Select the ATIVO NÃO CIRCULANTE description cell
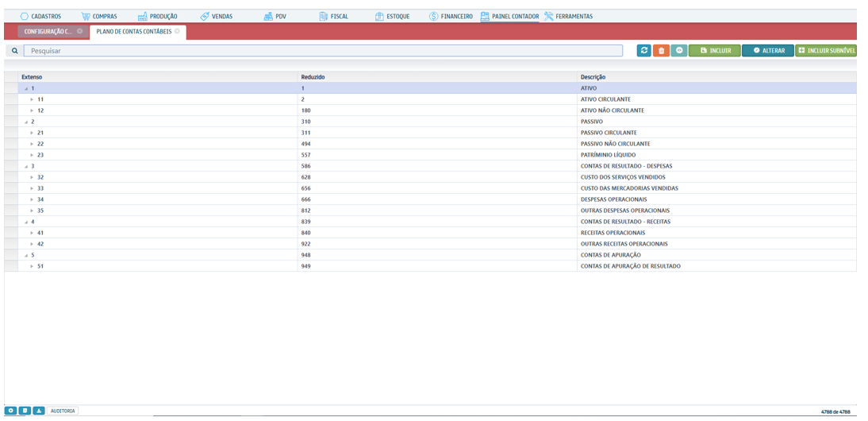 [717, 110]
